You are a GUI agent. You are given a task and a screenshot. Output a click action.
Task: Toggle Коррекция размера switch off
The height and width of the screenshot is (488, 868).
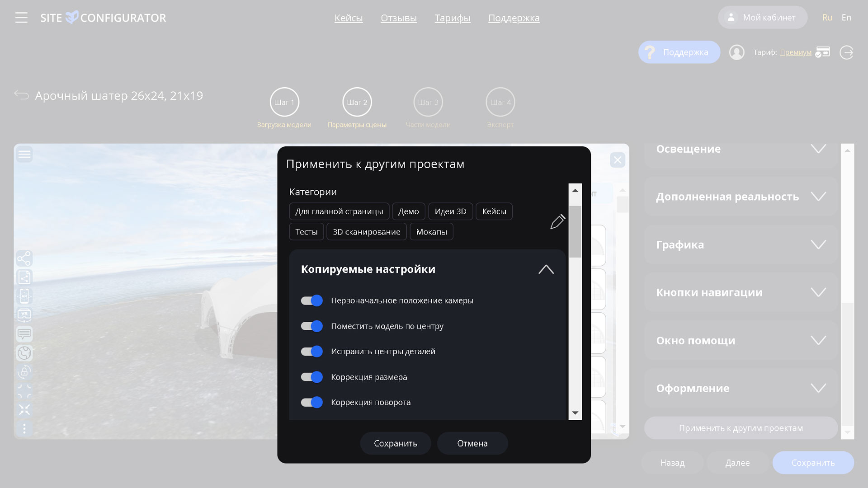click(x=312, y=376)
